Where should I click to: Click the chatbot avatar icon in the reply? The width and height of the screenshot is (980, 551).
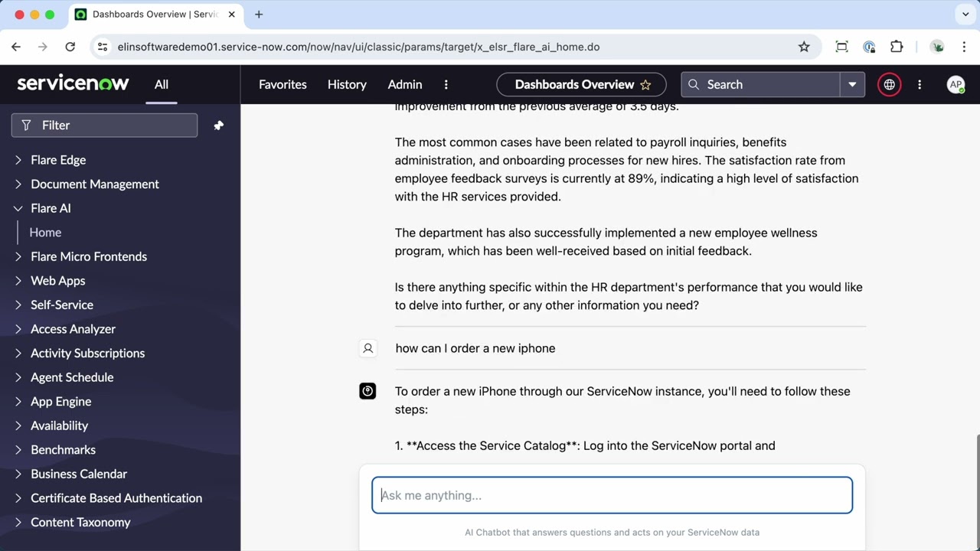pos(367,391)
